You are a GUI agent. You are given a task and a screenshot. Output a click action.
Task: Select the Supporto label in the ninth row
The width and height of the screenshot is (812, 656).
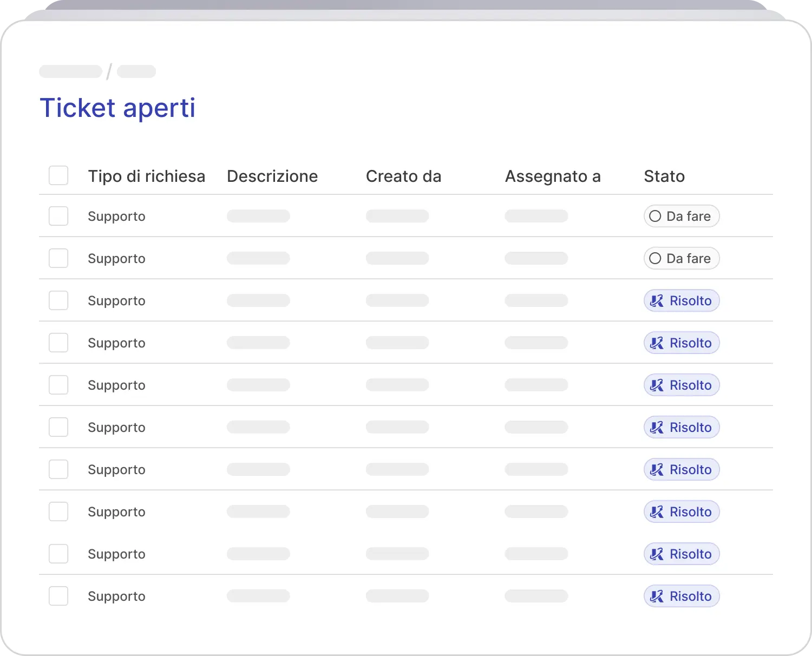tap(116, 554)
